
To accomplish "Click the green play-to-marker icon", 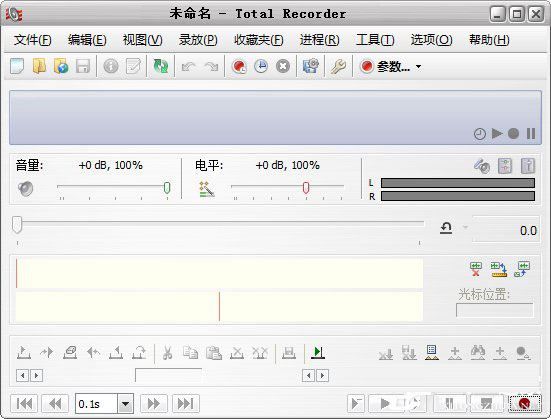I will 318,353.
